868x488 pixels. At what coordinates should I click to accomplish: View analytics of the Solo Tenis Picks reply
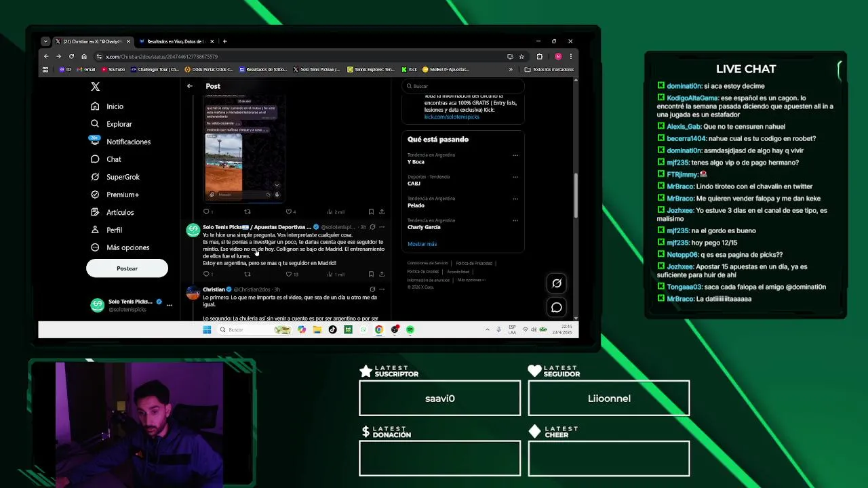coord(335,274)
